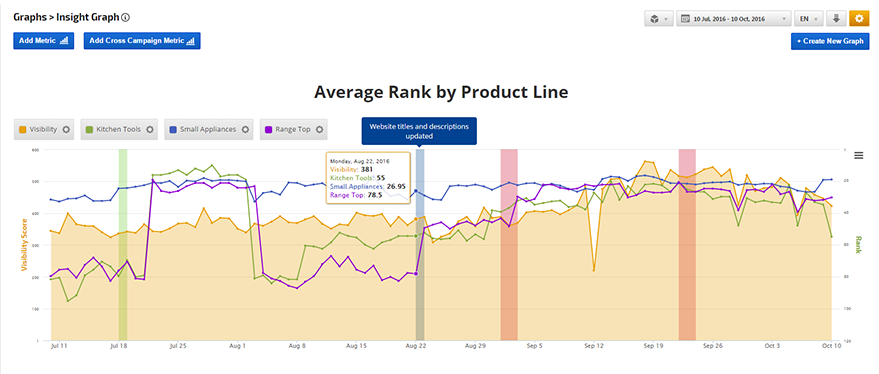This screenshot has width=879, height=374.
Task: Open the date range dropdown
Action: point(734,19)
